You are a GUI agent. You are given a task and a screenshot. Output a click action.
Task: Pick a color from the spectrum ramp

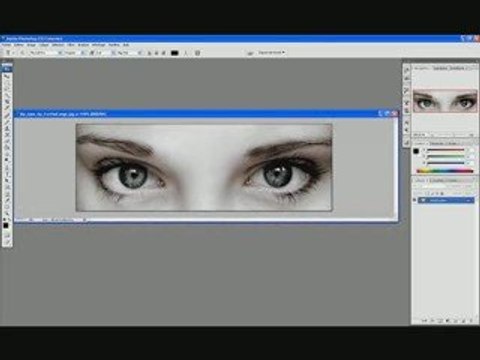pos(445,171)
